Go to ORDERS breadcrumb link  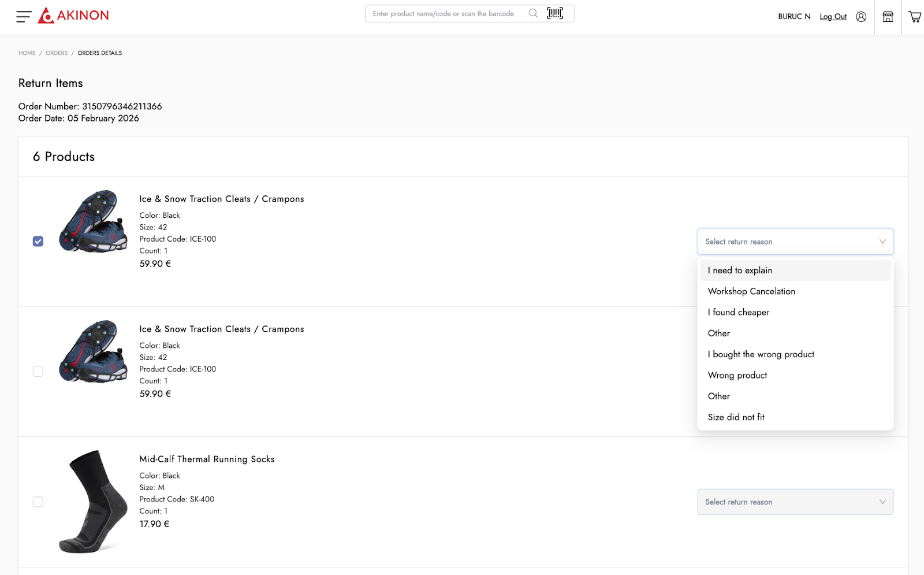pyautogui.click(x=57, y=53)
